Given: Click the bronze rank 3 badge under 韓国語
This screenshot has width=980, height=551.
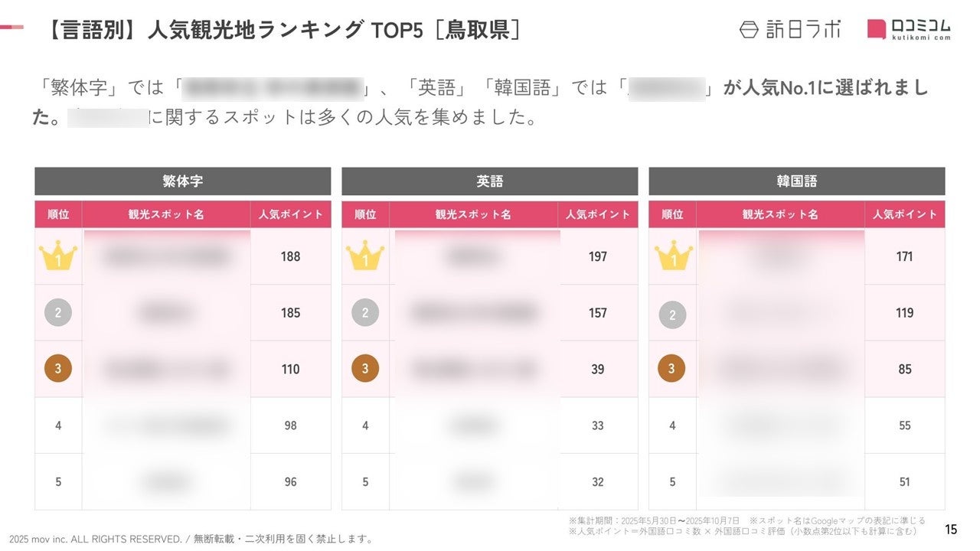Looking at the screenshot, I should click(x=671, y=369).
